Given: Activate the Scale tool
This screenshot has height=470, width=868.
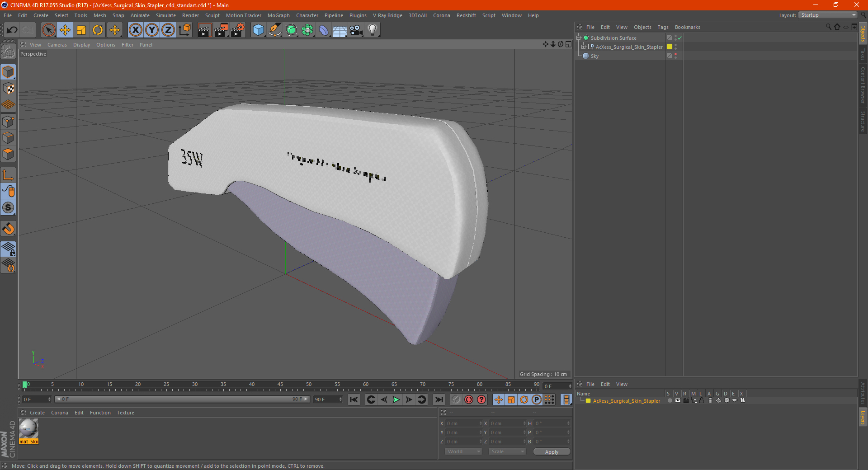Looking at the screenshot, I should pos(81,30).
